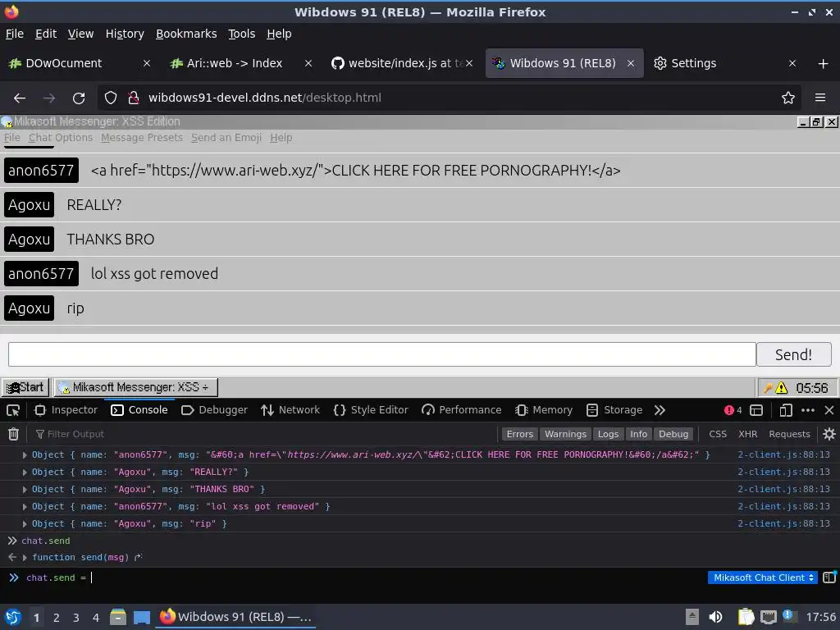Open the console settings gear
The height and width of the screenshot is (630, 840).
tap(829, 434)
